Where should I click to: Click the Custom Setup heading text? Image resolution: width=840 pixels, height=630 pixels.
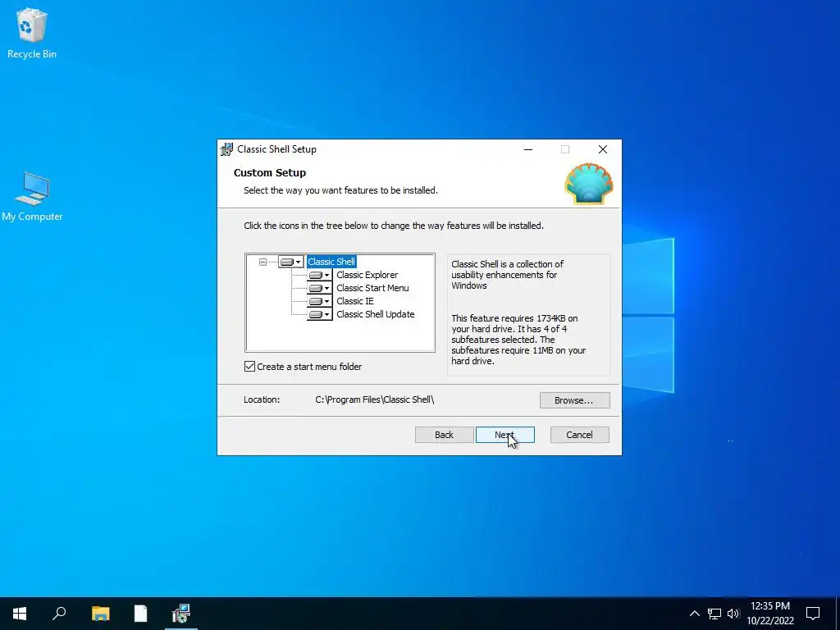click(x=269, y=173)
